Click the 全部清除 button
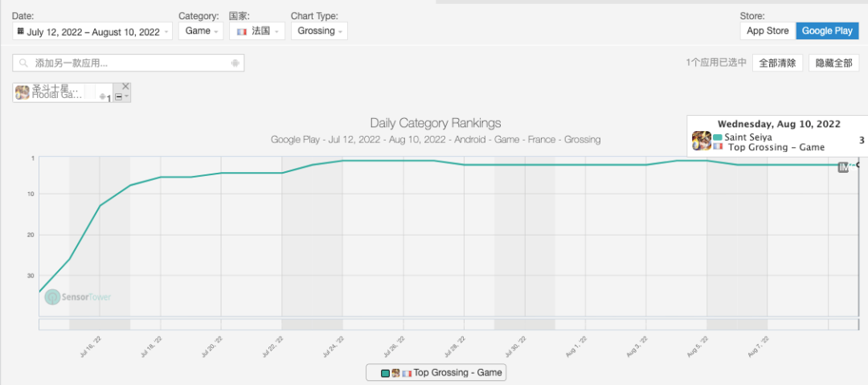This screenshot has height=385, width=868. tap(777, 63)
